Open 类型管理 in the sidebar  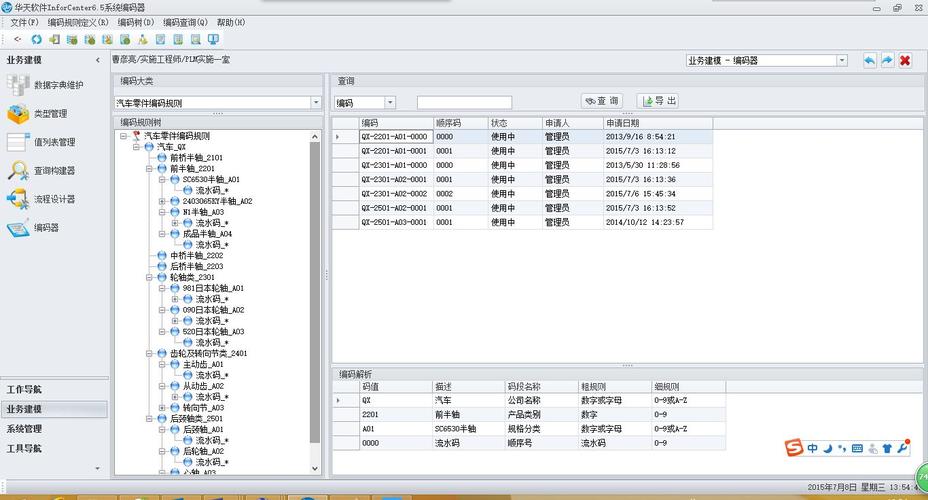coord(37,114)
